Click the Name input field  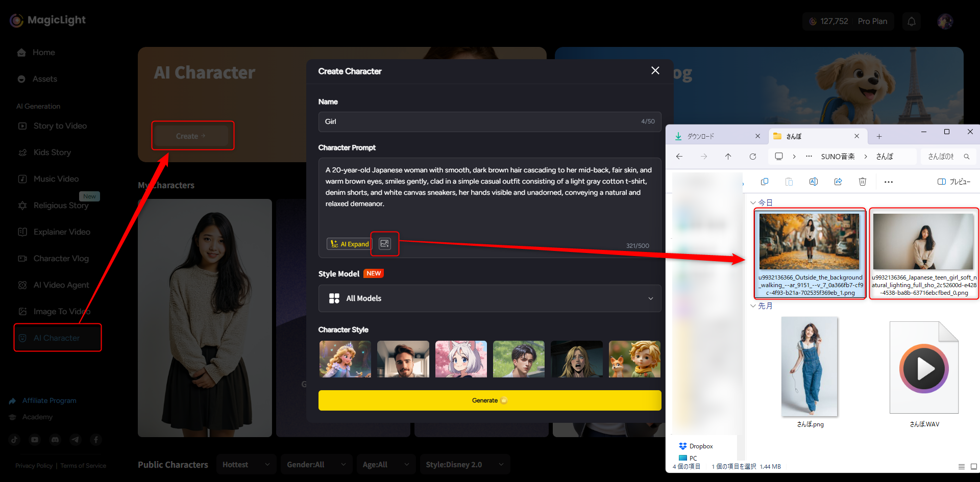point(480,122)
